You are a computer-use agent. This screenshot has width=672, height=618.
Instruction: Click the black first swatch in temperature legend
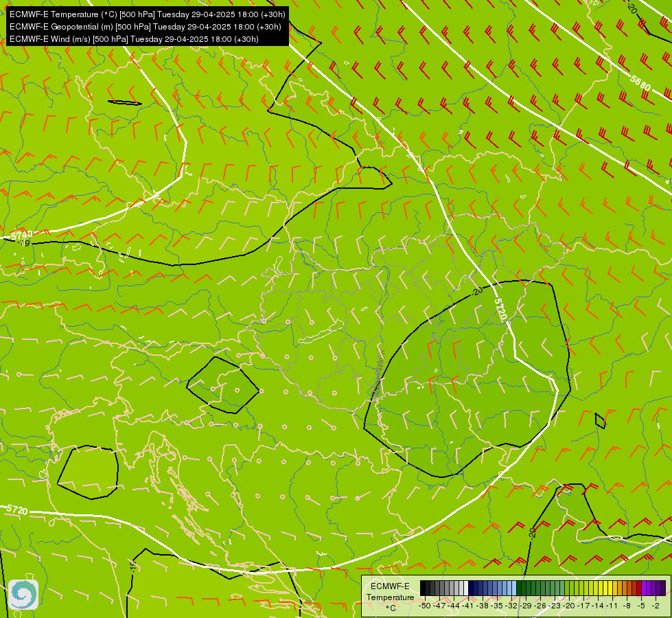[x=423, y=588]
